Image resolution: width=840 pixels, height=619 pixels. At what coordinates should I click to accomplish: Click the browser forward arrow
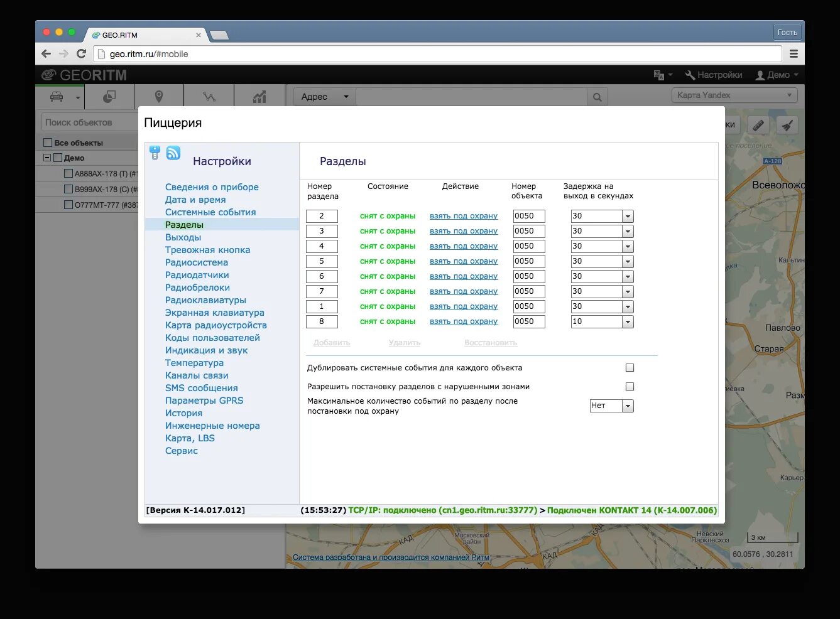(63, 54)
